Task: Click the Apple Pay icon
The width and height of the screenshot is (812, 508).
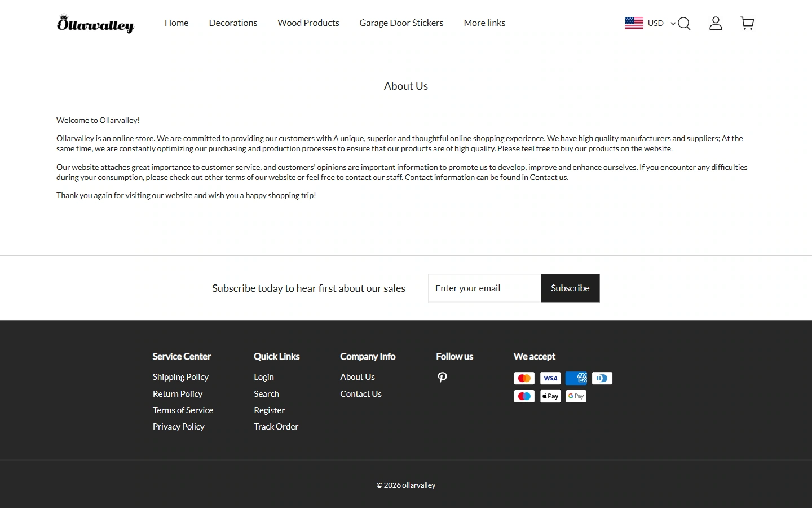Action: (x=550, y=396)
